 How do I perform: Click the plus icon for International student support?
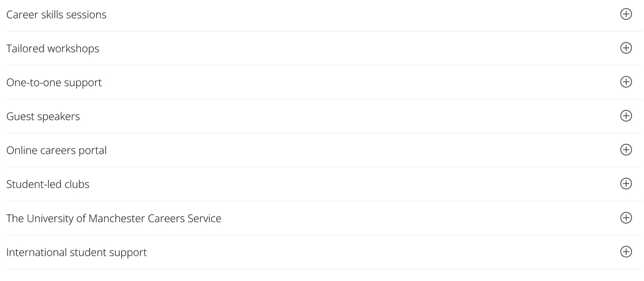tap(626, 252)
